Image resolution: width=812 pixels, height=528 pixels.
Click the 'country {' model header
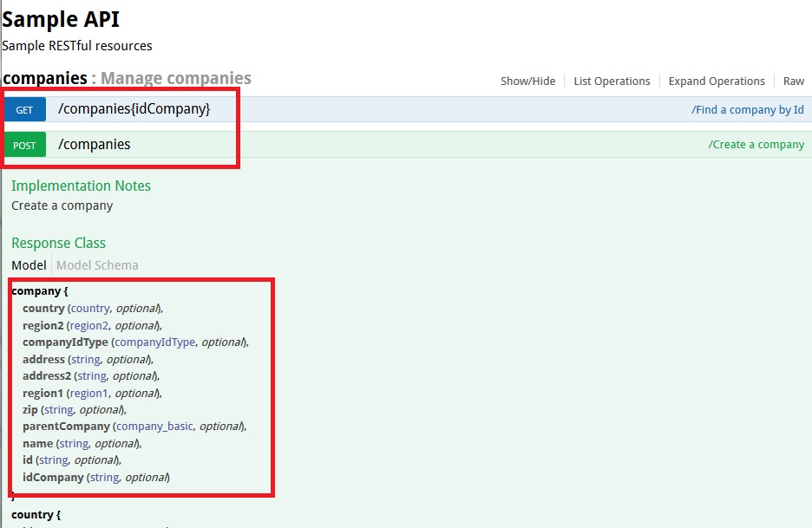[36, 514]
